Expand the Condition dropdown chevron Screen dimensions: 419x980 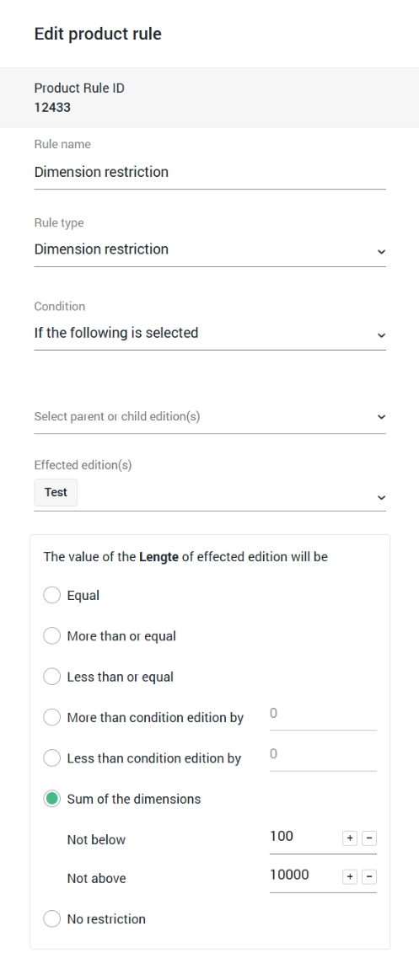point(381,335)
